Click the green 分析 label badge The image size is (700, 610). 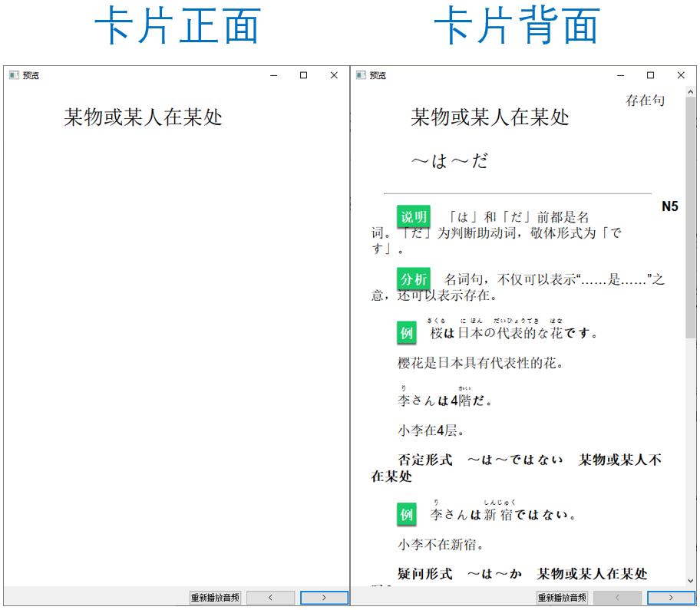coord(414,279)
